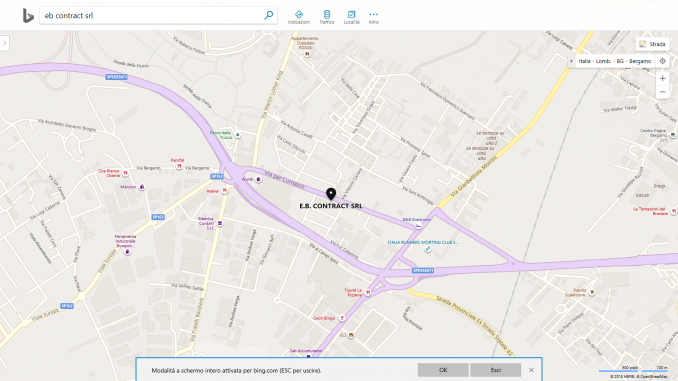Viewport: 678px width, 381px height.
Task: Click the Gech Bingo map marker
Action: [342, 318]
